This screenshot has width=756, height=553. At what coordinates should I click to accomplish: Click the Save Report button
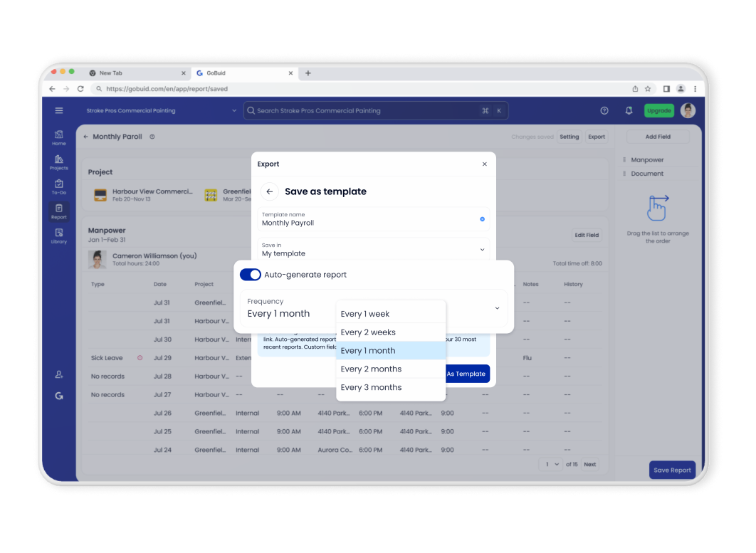[x=672, y=470]
